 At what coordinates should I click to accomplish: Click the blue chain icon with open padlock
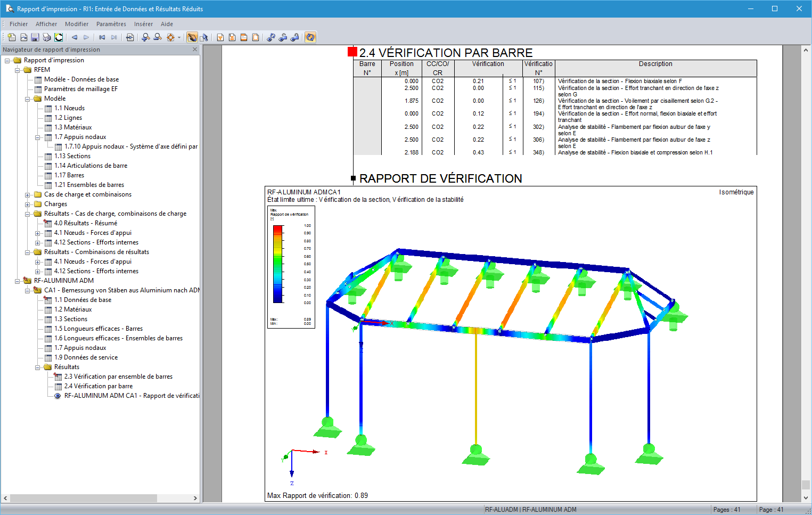pos(283,37)
